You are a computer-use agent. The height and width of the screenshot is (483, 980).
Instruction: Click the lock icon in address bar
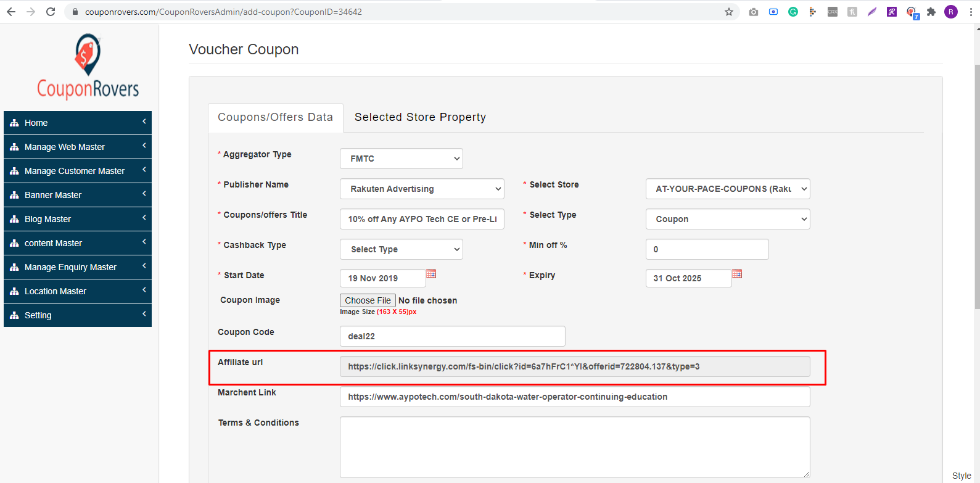click(x=75, y=12)
